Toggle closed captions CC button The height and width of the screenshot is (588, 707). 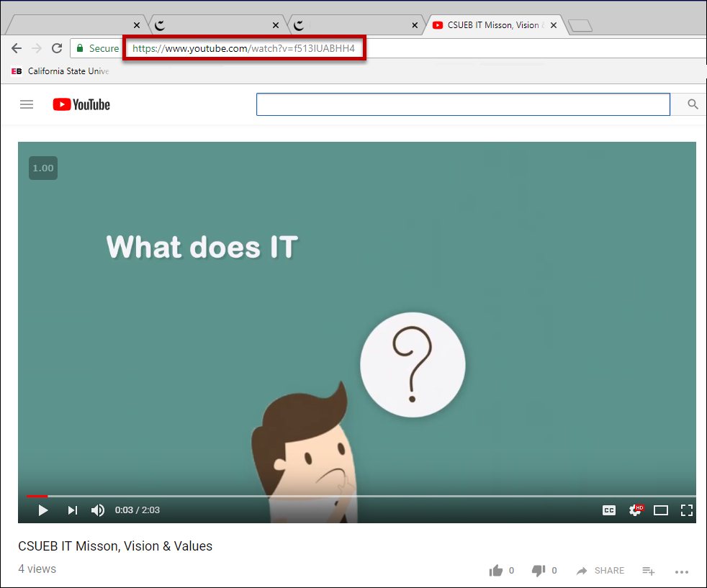(608, 510)
